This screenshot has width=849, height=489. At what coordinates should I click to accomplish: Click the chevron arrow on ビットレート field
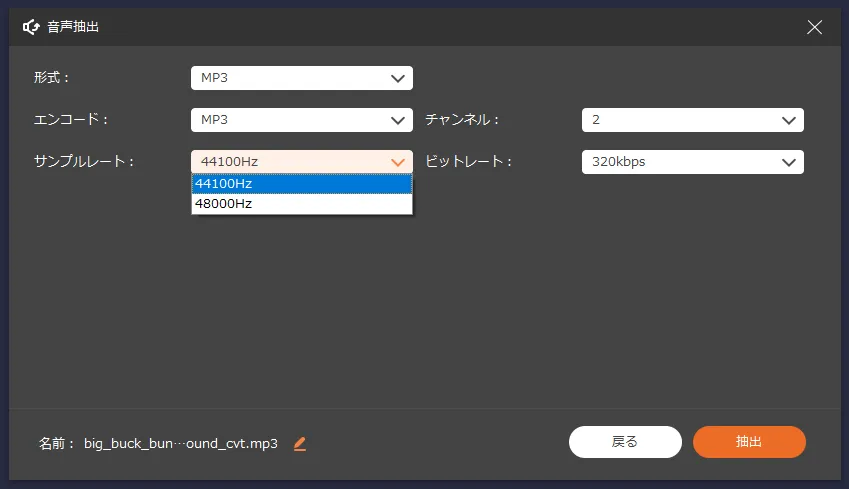[788, 162]
